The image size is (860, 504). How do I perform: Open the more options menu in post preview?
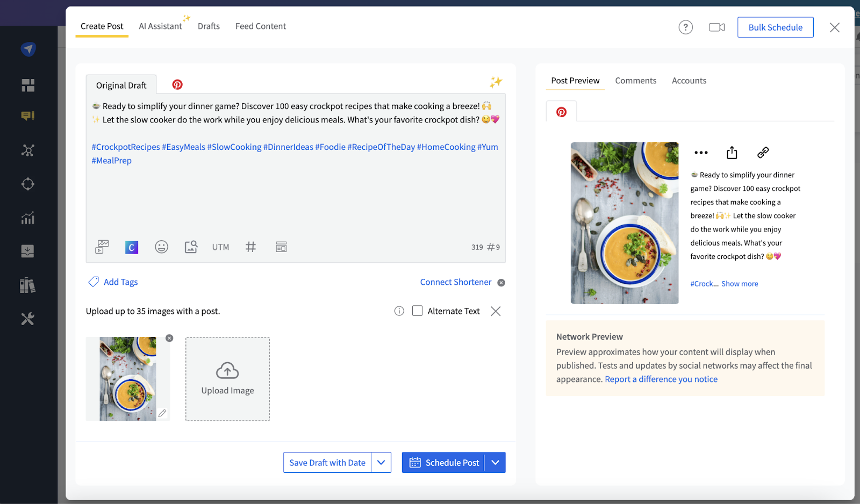tap(700, 153)
